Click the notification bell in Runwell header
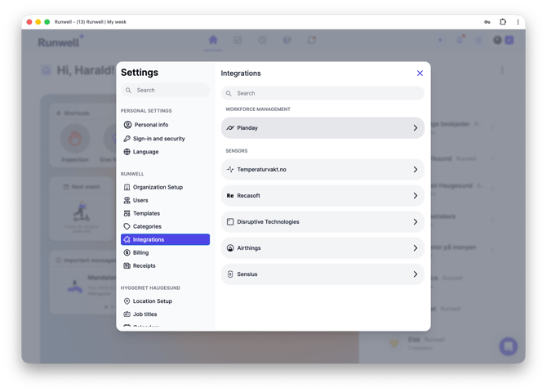Image resolution: width=547 pixels, height=392 pixels. [x=460, y=40]
